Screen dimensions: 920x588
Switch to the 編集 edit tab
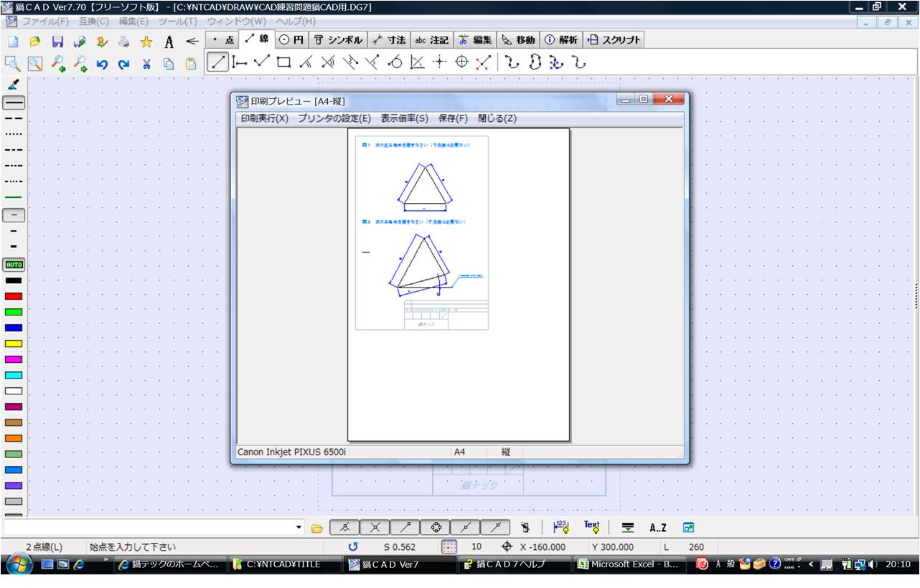(x=474, y=39)
